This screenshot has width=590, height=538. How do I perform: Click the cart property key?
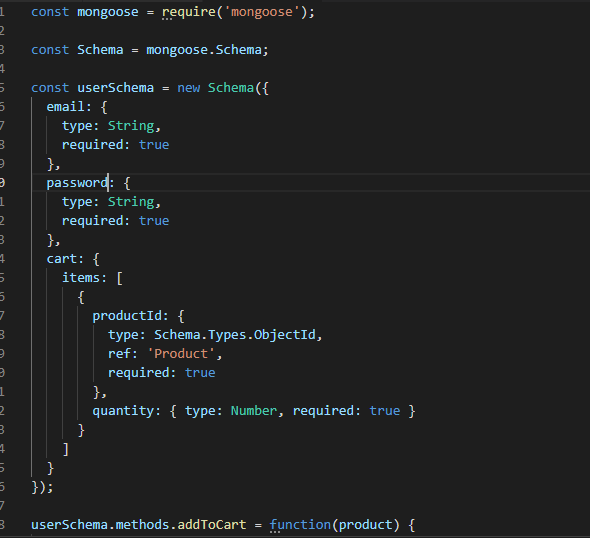click(x=62, y=259)
